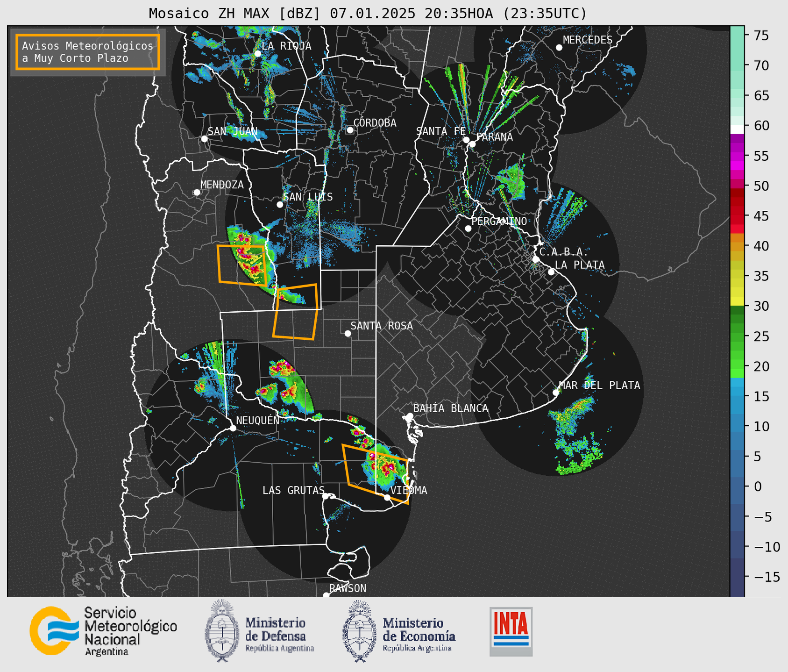Click the map title Mosaico ZH MAX
788x672 pixels.
(x=368, y=14)
